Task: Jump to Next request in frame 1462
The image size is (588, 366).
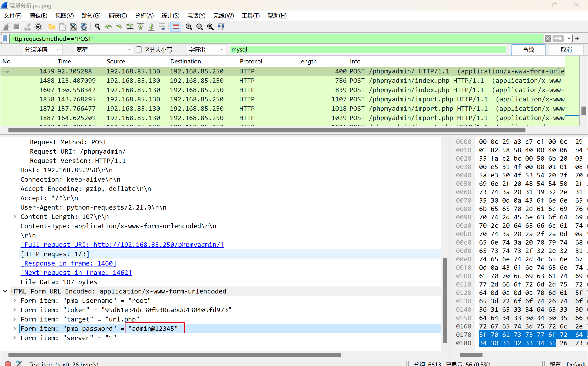Action: (76, 273)
